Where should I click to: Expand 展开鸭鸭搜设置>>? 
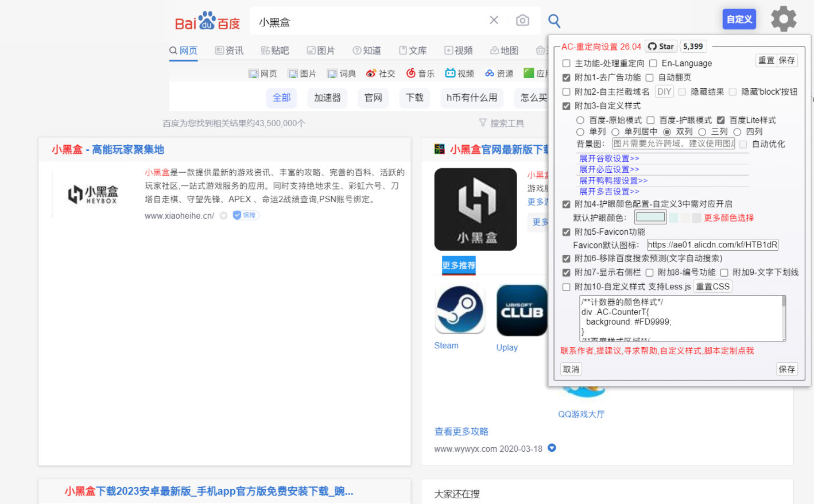tap(613, 180)
